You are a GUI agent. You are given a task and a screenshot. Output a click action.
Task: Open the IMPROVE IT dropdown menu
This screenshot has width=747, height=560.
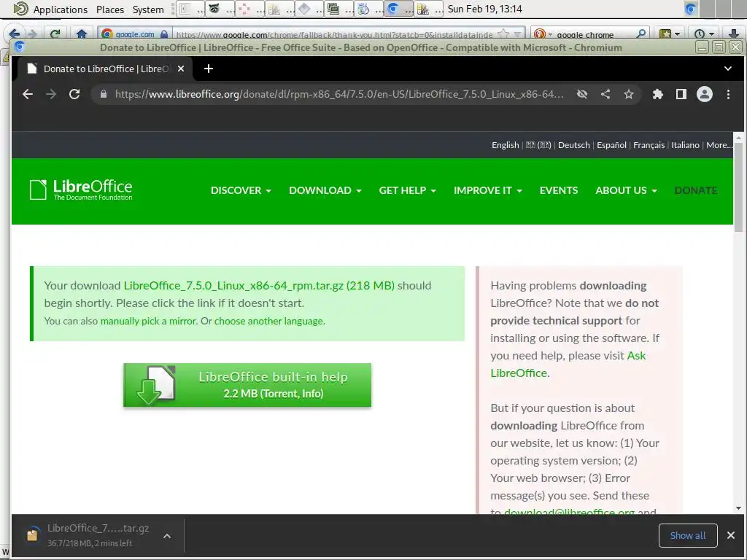[488, 190]
